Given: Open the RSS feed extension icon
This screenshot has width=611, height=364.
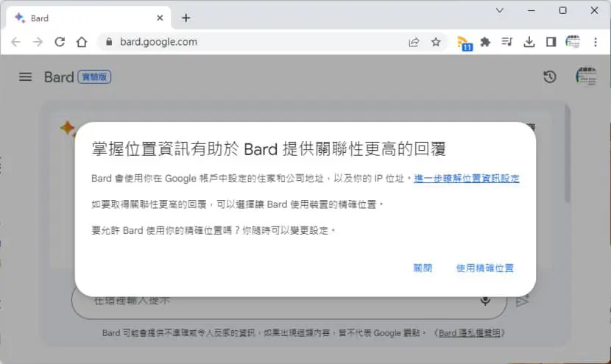Looking at the screenshot, I should [x=464, y=43].
